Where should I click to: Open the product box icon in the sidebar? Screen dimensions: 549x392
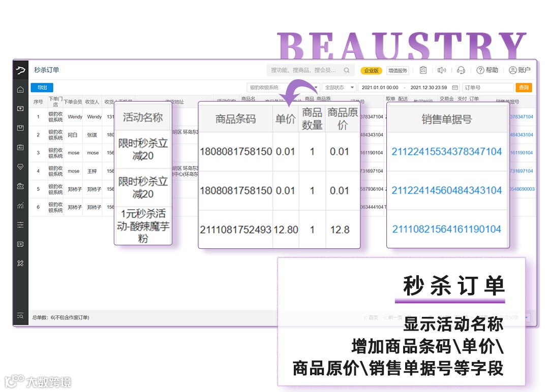(x=20, y=128)
